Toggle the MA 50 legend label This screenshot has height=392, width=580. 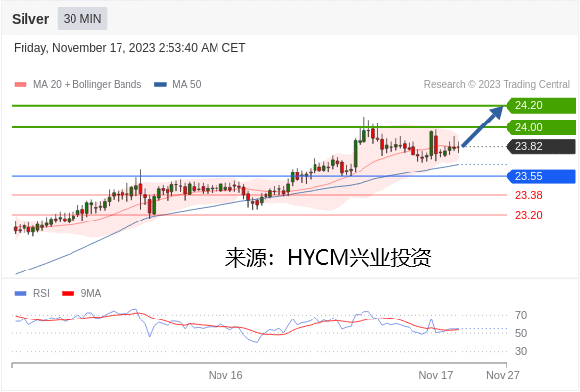tap(187, 84)
